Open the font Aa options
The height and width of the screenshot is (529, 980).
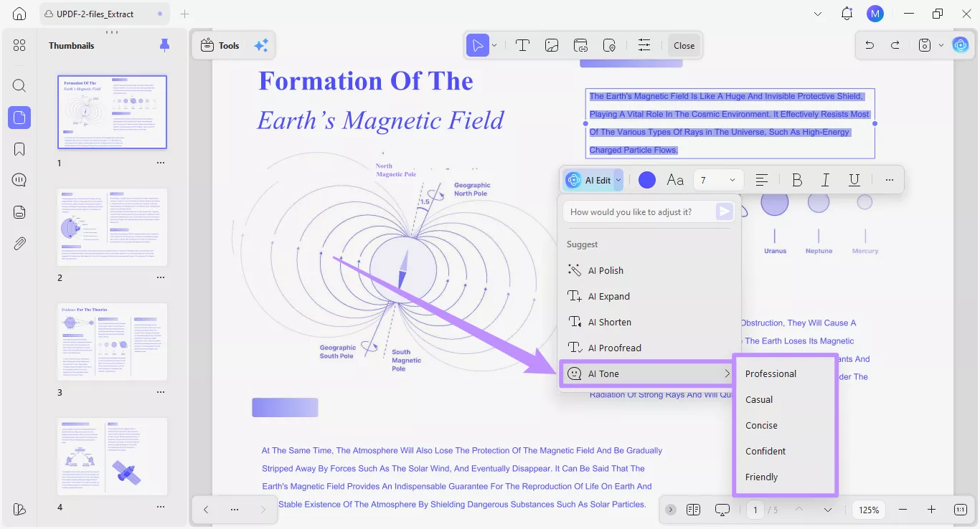[x=675, y=180]
